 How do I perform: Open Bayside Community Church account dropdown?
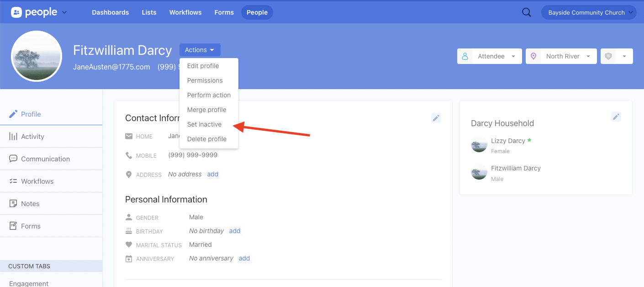588,12
